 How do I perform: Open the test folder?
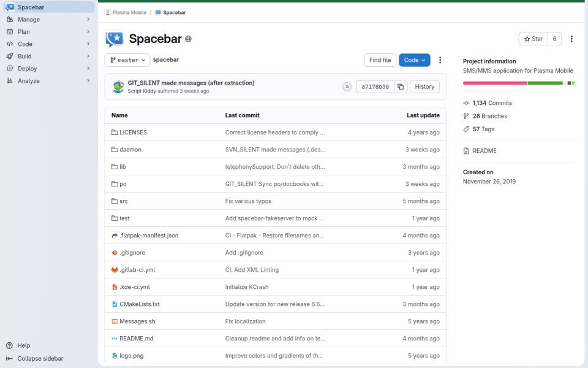(124, 218)
